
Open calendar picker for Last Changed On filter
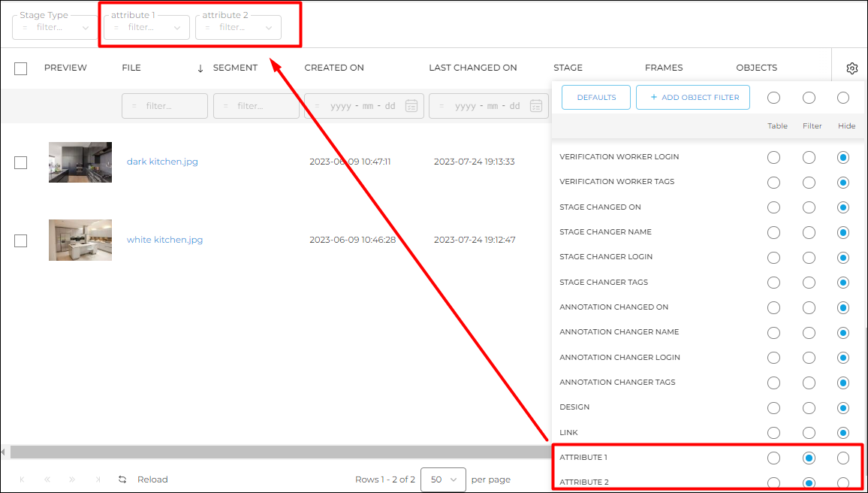point(535,106)
